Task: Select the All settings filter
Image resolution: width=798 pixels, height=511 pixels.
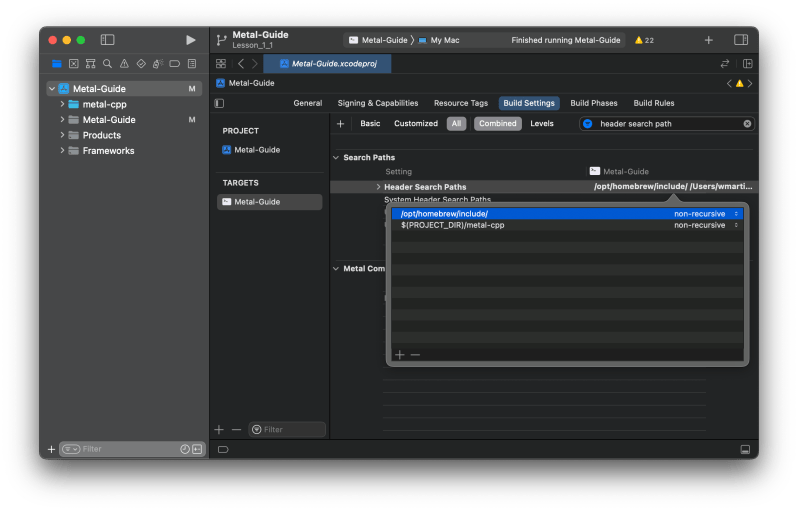Action: [457, 124]
